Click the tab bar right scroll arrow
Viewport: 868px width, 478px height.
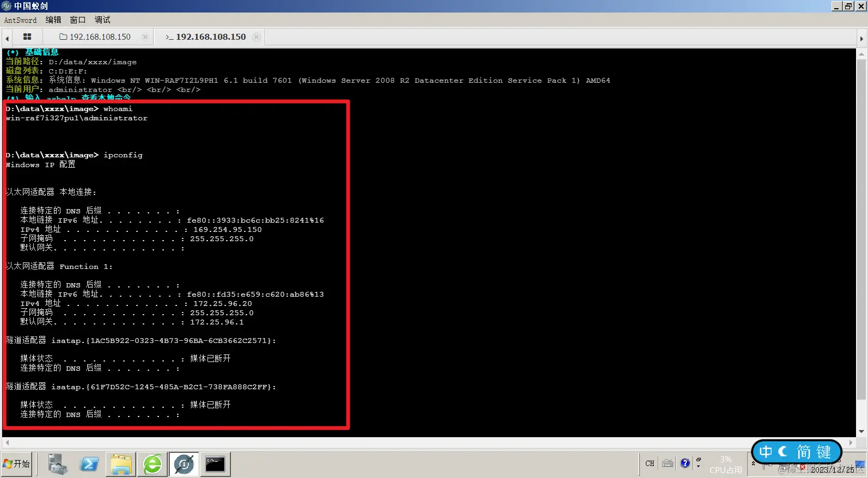coord(861,38)
